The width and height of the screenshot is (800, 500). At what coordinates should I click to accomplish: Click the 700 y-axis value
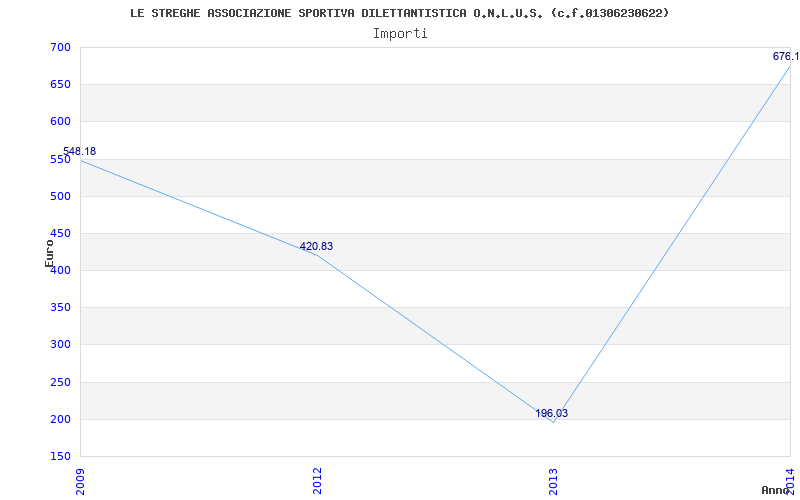coord(60,47)
